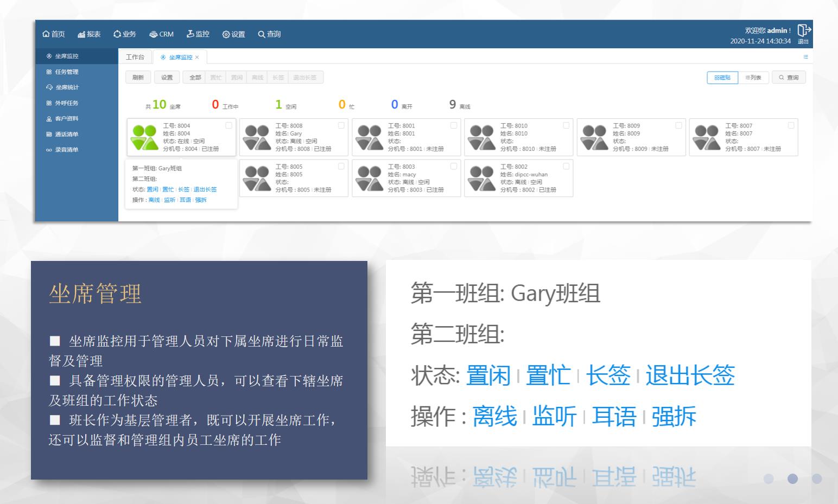Open the 业务 business menu
838x504 pixels.
pos(125,34)
